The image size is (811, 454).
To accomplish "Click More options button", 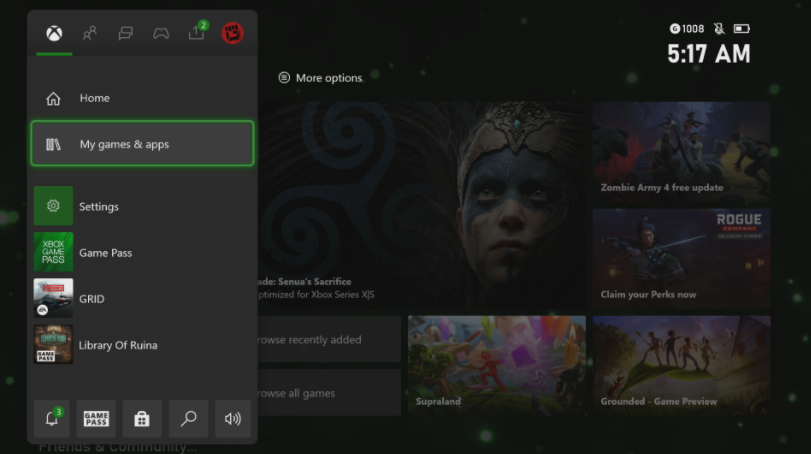I will click(320, 78).
